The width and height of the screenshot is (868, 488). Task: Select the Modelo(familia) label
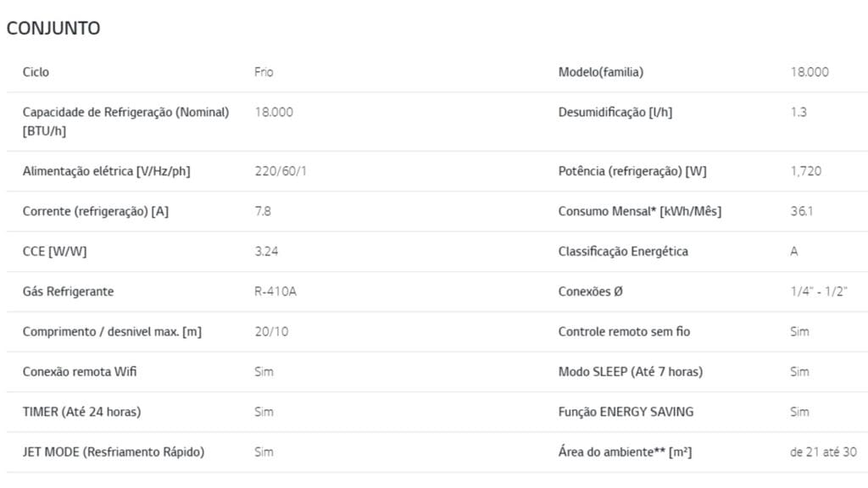point(600,72)
